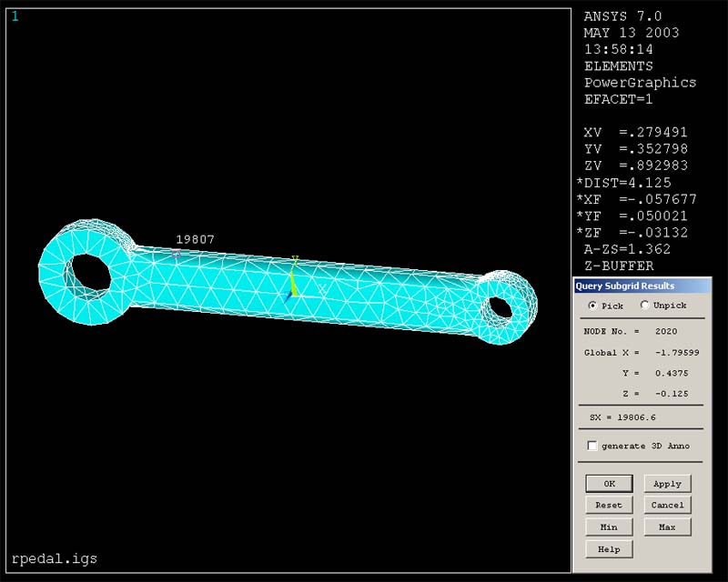The height and width of the screenshot is (582, 728).
Task: Click the PowerGraphics legend text
Action: tap(640, 83)
